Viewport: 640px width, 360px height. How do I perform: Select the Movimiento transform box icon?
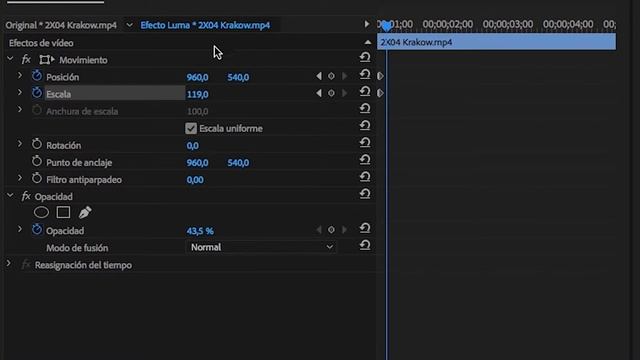click(x=47, y=60)
